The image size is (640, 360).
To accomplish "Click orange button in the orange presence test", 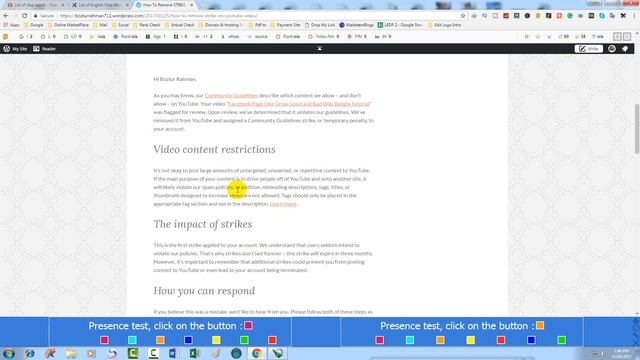I will (x=440, y=340).
